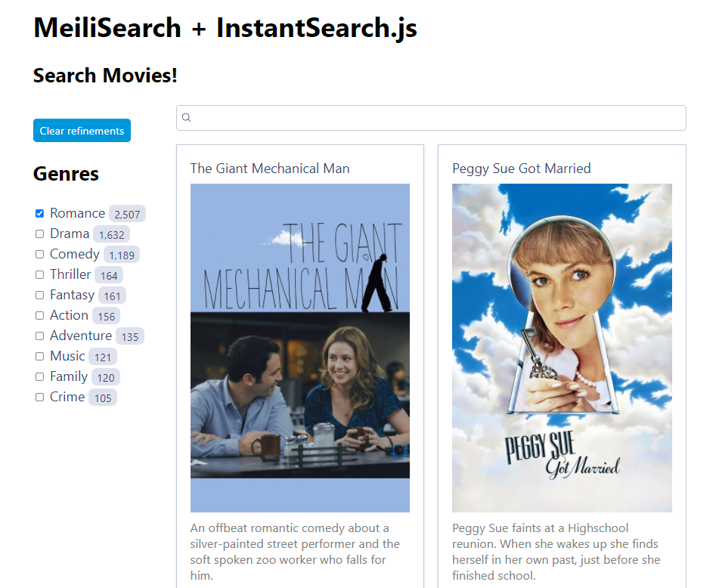Tick the Family genre checkbox
This screenshot has height=588, width=719.
point(40,376)
